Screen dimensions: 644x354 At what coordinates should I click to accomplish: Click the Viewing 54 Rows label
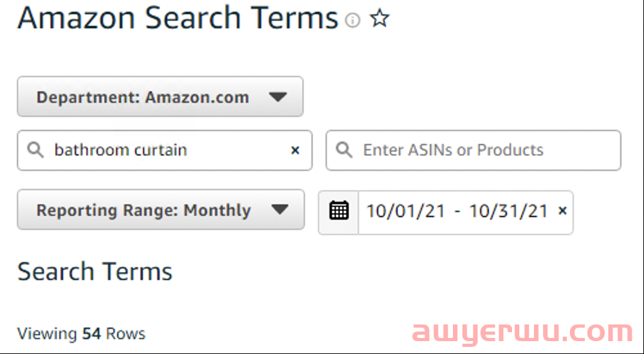tap(81, 333)
